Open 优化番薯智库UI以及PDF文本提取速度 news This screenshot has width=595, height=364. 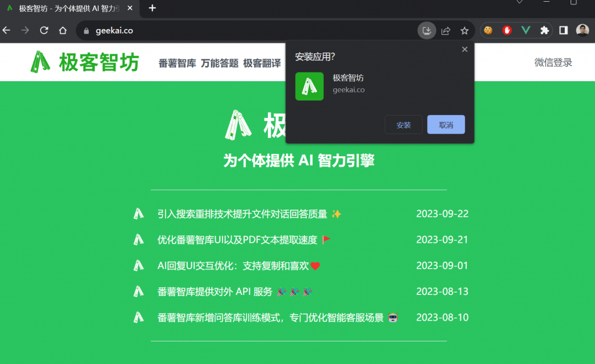(244, 240)
